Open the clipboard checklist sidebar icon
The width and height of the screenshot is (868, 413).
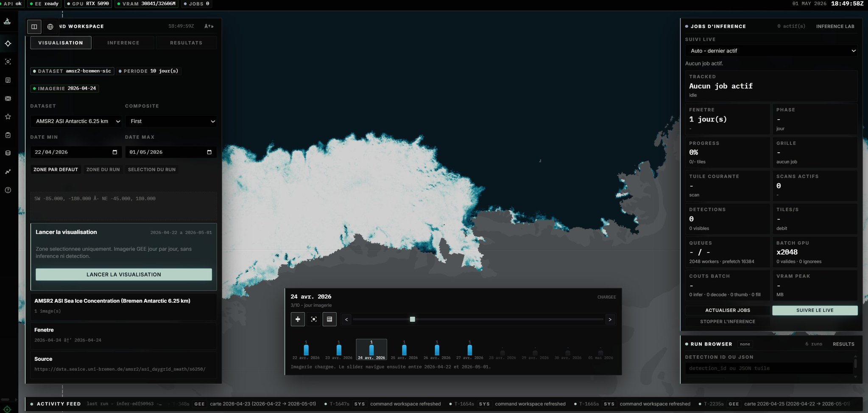point(8,135)
